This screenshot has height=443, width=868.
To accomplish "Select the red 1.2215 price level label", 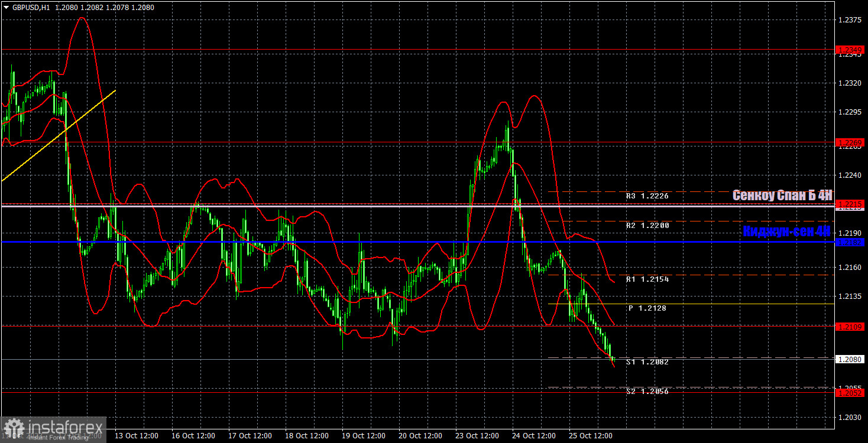I will tap(850, 204).
